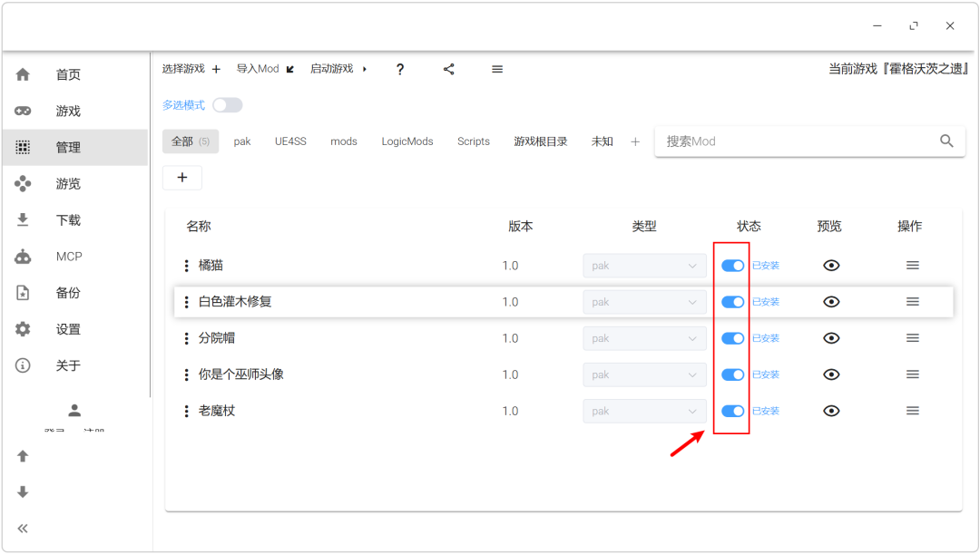Screen dimensions: 980x554
Task: Select the pak filter tab
Action: click(x=242, y=141)
